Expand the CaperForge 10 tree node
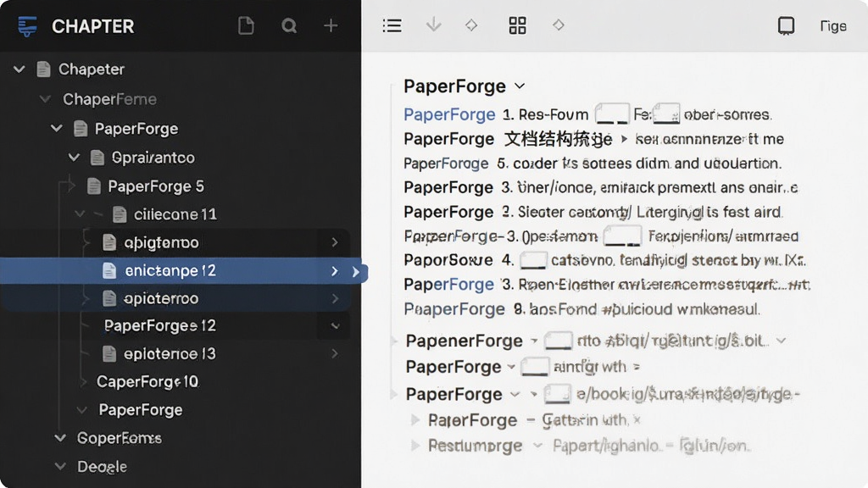Viewport: 868px width, 488px height. [x=84, y=382]
